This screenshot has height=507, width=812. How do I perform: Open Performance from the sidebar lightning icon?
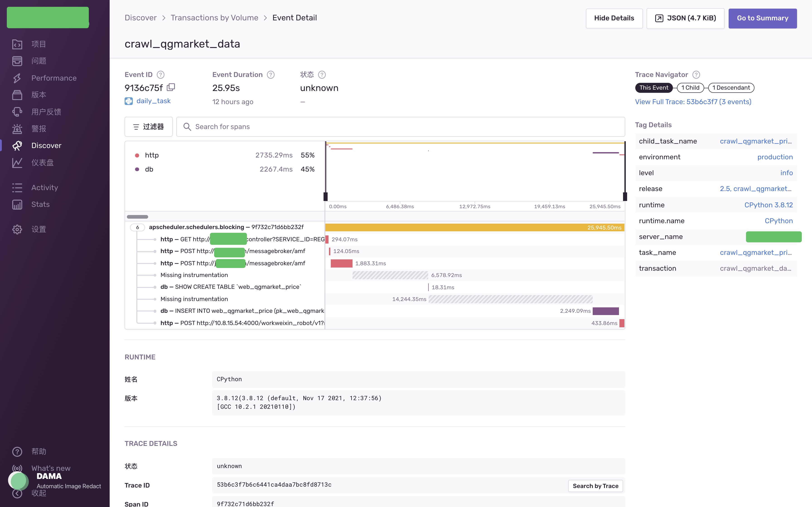(17, 78)
